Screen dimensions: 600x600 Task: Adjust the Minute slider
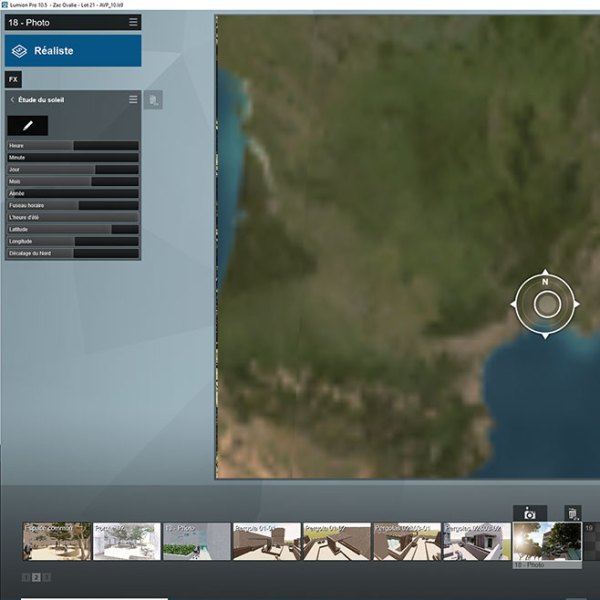(73, 157)
